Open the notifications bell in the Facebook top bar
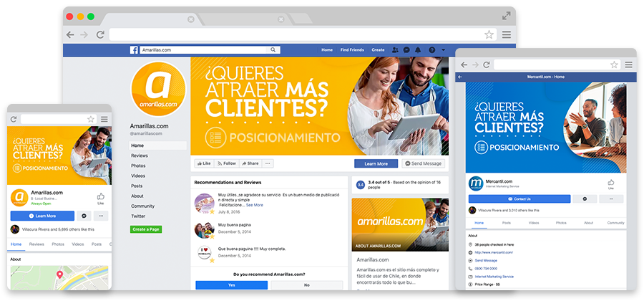 click(418, 49)
